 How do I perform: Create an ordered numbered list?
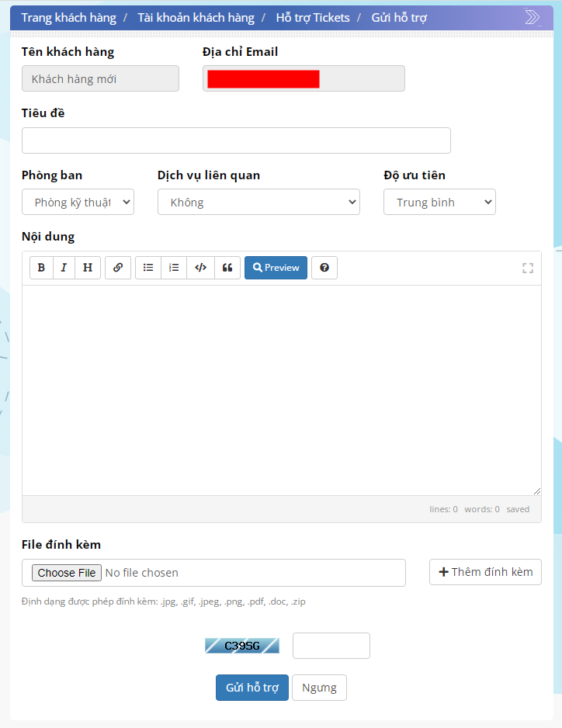coord(174,268)
